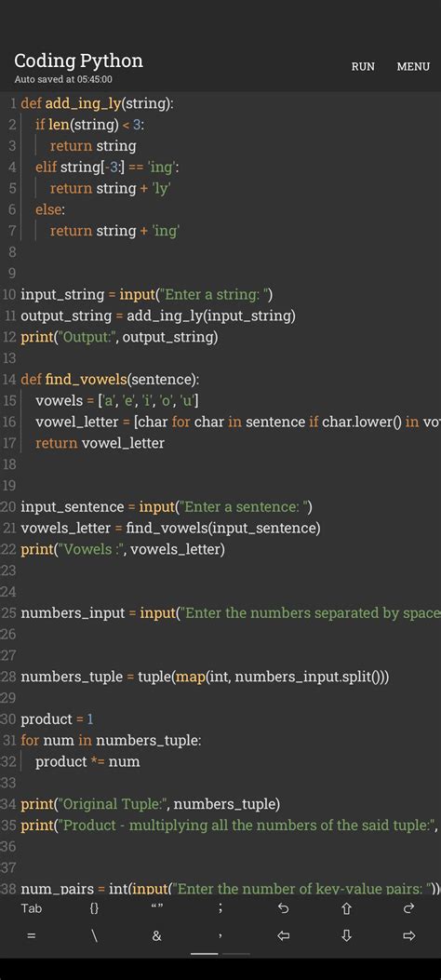Open the MENU option
Image resolution: width=441 pixels, height=980 pixels.
tap(413, 66)
